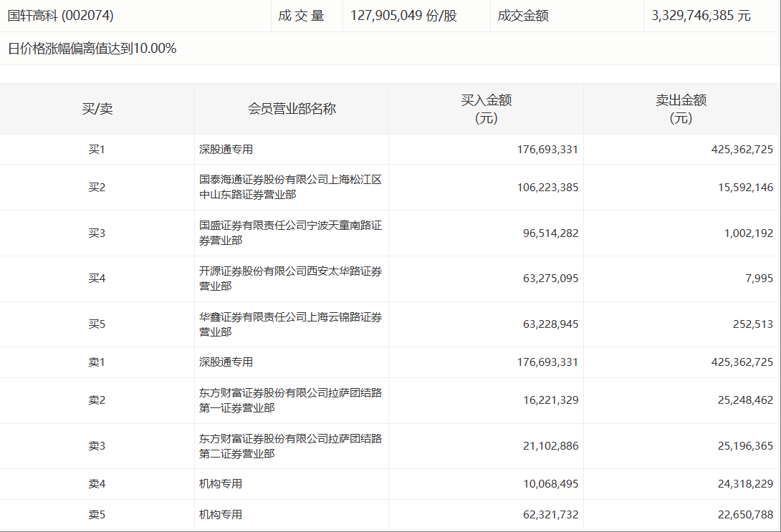Click 机构专用 in the 卖4 row
The height and width of the screenshot is (532, 781).
click(221, 484)
